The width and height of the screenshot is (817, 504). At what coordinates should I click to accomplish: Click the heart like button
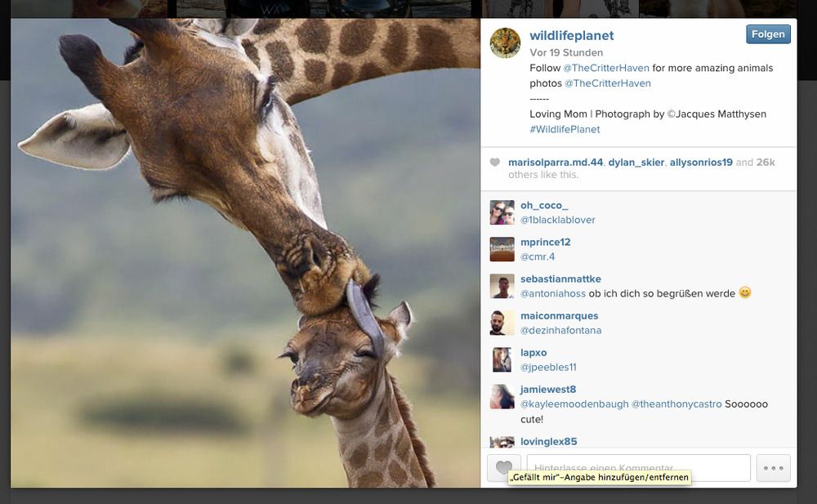tap(504, 468)
